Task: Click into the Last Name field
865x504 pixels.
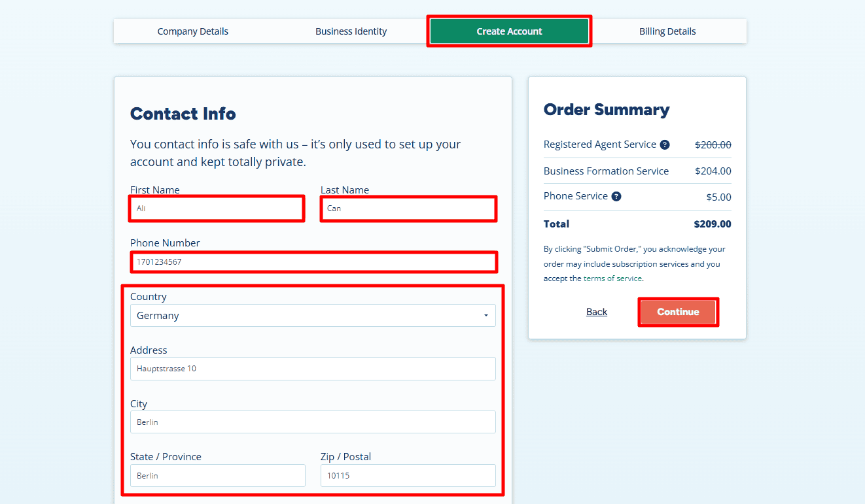Action: [408, 209]
